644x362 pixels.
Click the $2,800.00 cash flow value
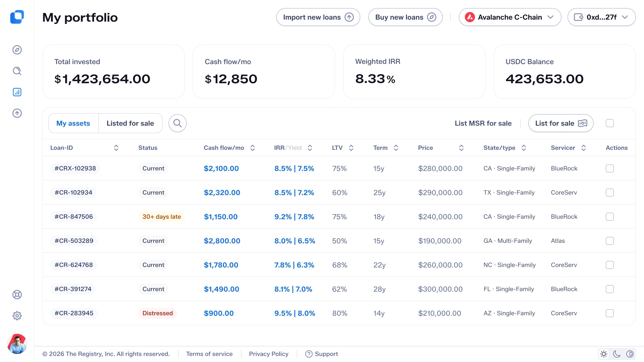coord(222,241)
